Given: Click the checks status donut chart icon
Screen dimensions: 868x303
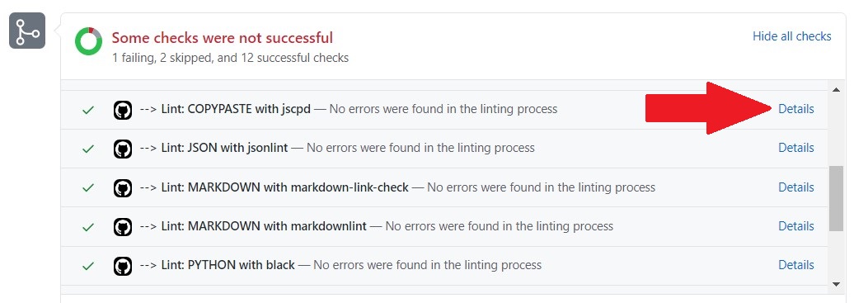Looking at the screenshot, I should click(88, 41).
